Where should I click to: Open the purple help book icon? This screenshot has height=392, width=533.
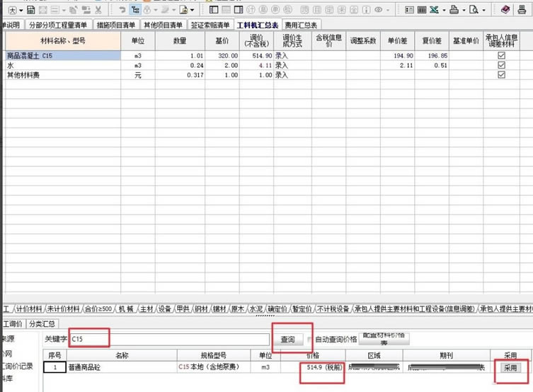[505, 9]
